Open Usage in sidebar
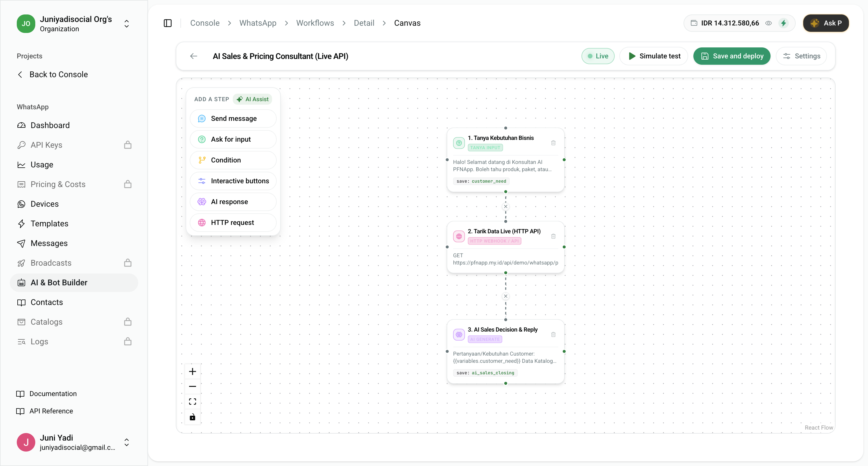This screenshot has width=868, height=466. tap(74, 164)
